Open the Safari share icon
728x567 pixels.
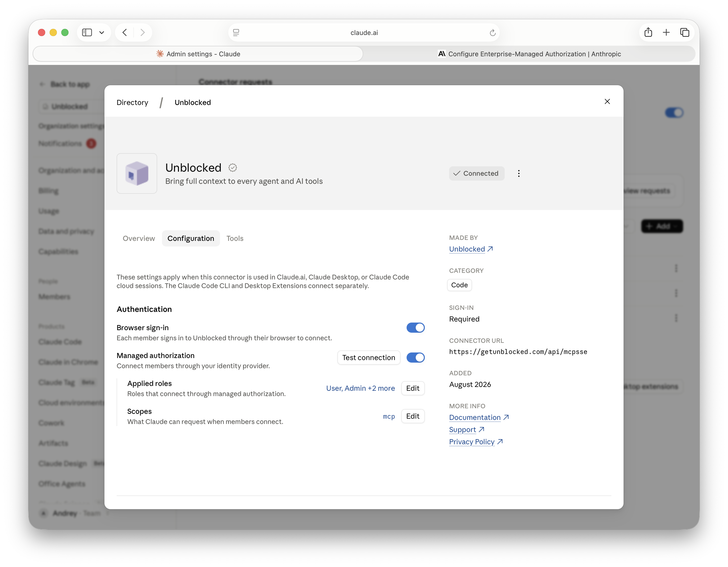(648, 32)
